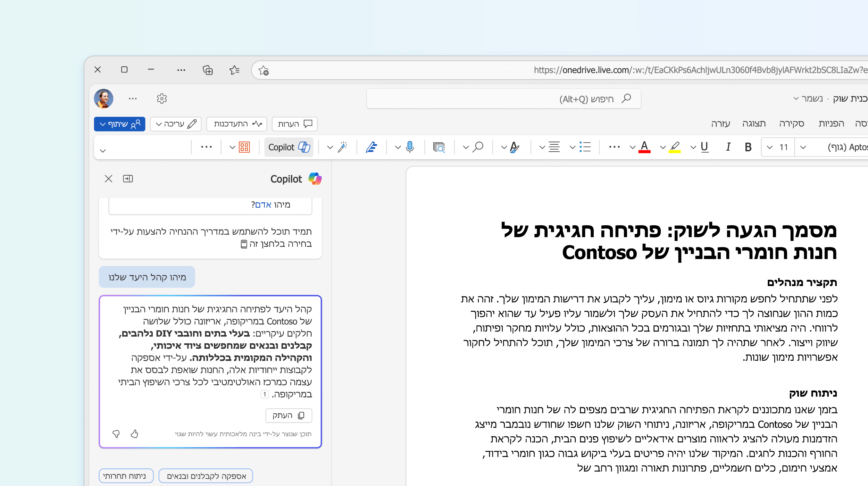The height and width of the screenshot is (486, 868).
Task: Open the Help tab
Action: [720, 124]
